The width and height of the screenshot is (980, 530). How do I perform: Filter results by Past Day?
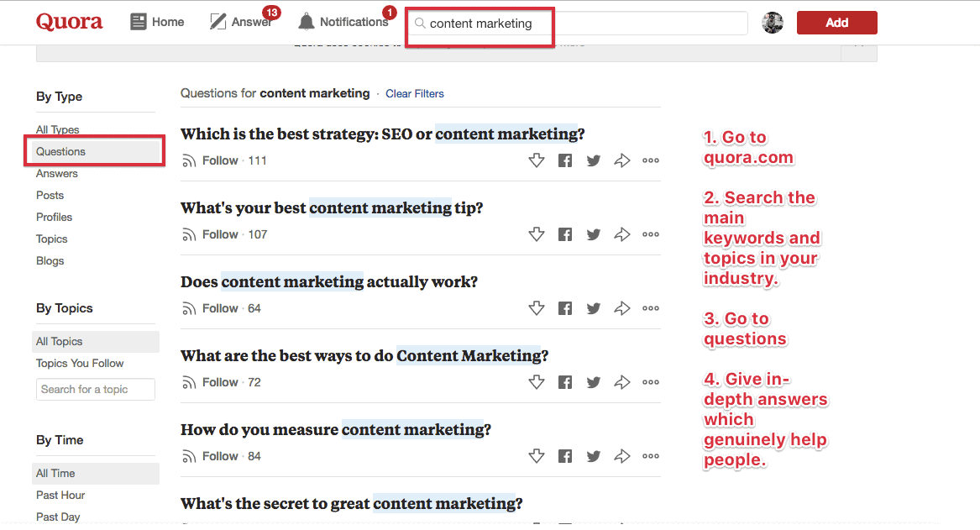pos(57,517)
